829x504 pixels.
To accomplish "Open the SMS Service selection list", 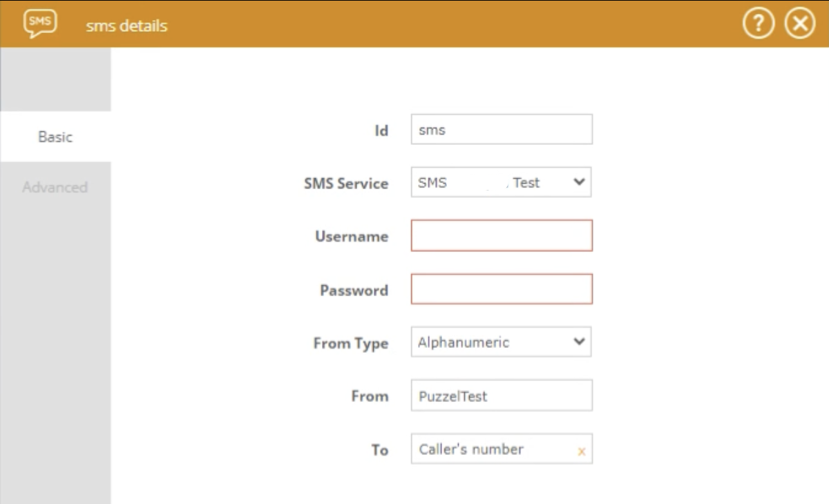I will coord(501,182).
